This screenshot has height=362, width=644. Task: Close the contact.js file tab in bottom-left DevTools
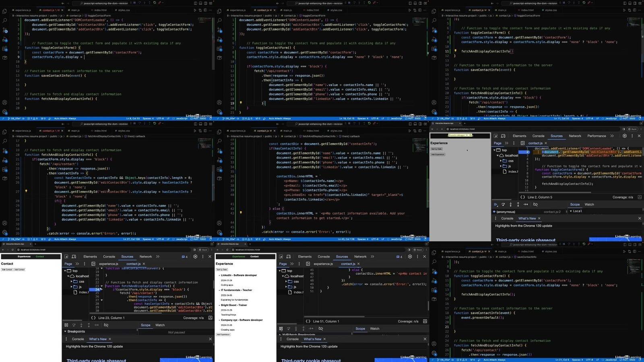(144, 264)
